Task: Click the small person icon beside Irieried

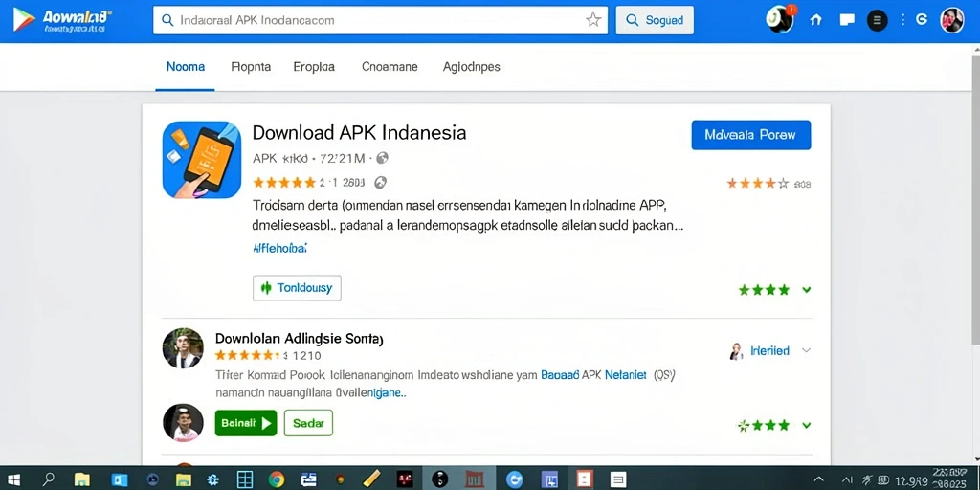Action: pyautogui.click(x=736, y=351)
